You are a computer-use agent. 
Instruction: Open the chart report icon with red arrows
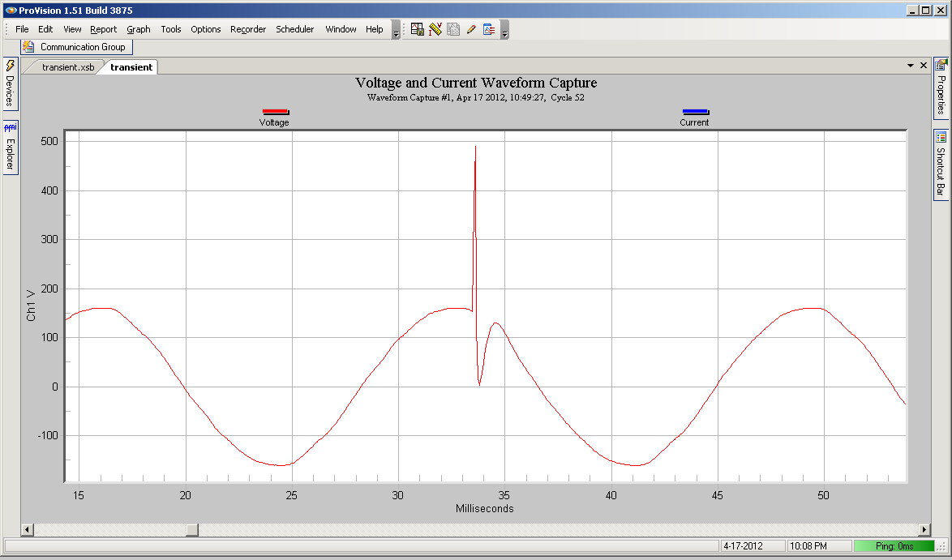tap(489, 29)
